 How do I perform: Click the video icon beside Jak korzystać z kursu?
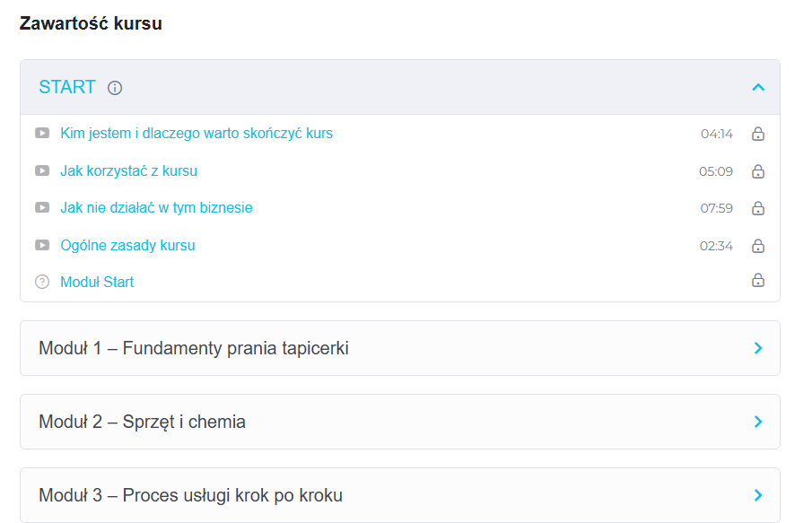point(42,170)
